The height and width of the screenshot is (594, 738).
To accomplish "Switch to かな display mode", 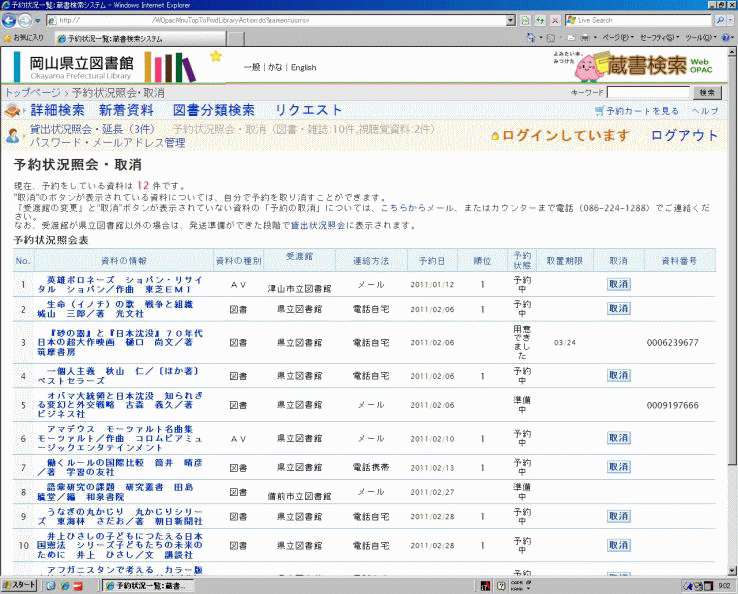I will point(275,67).
